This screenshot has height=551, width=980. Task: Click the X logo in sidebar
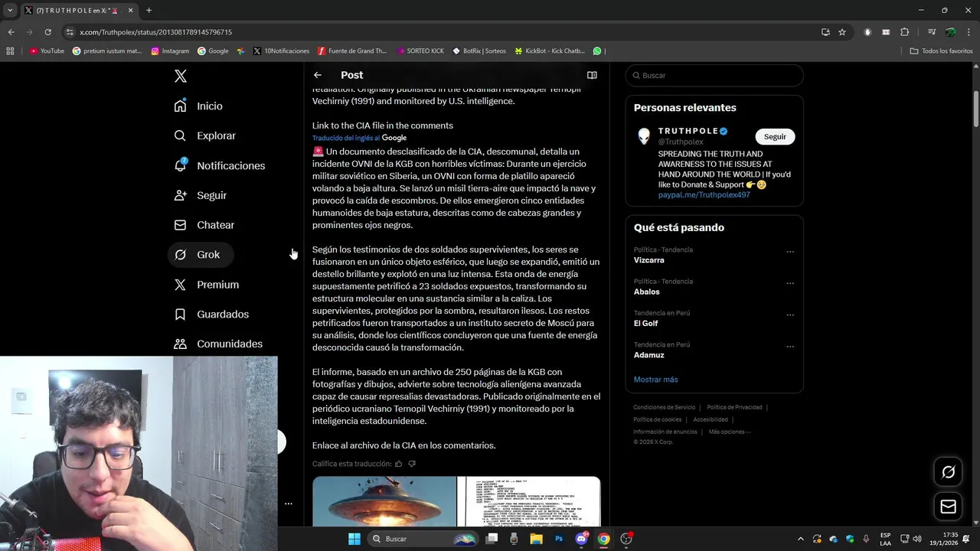tap(181, 76)
